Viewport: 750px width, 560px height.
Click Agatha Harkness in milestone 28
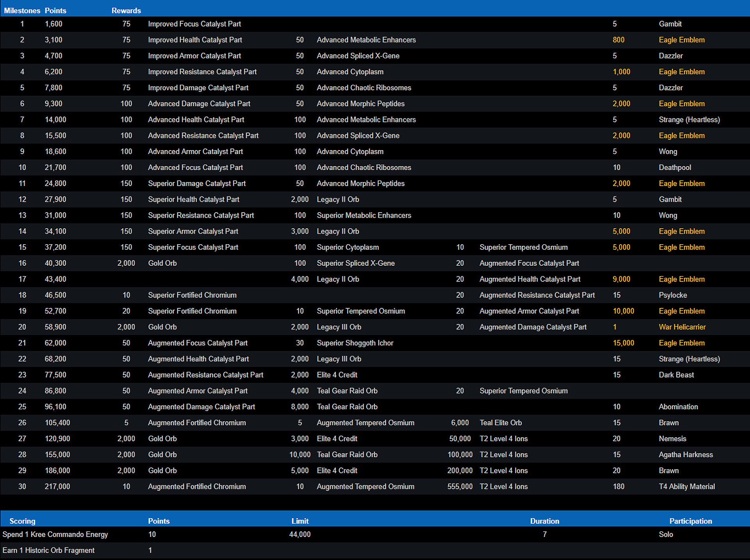coord(686,454)
